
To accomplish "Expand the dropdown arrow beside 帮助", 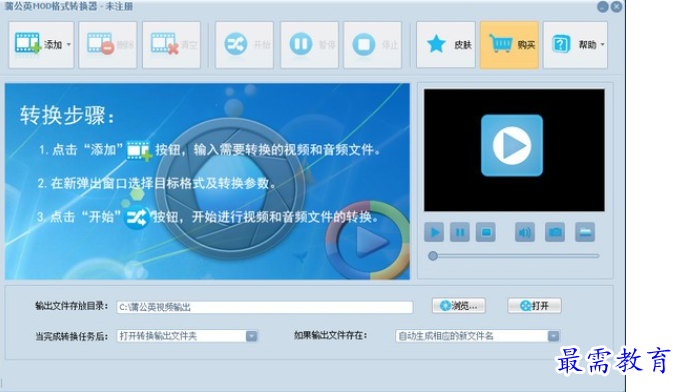I will point(602,45).
